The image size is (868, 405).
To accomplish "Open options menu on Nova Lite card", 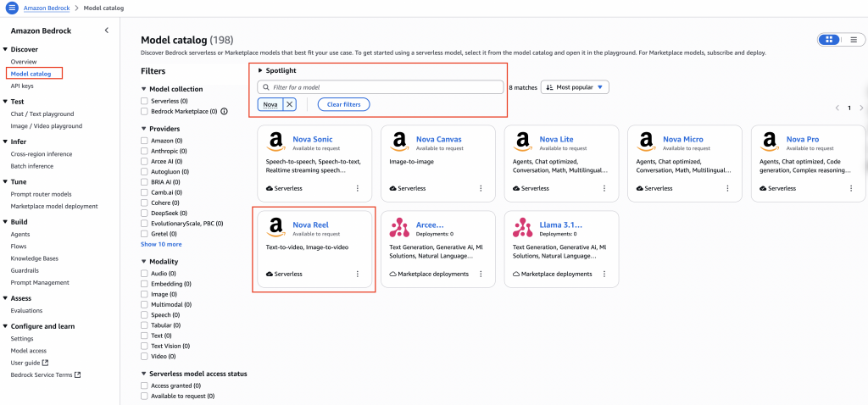I will (604, 188).
